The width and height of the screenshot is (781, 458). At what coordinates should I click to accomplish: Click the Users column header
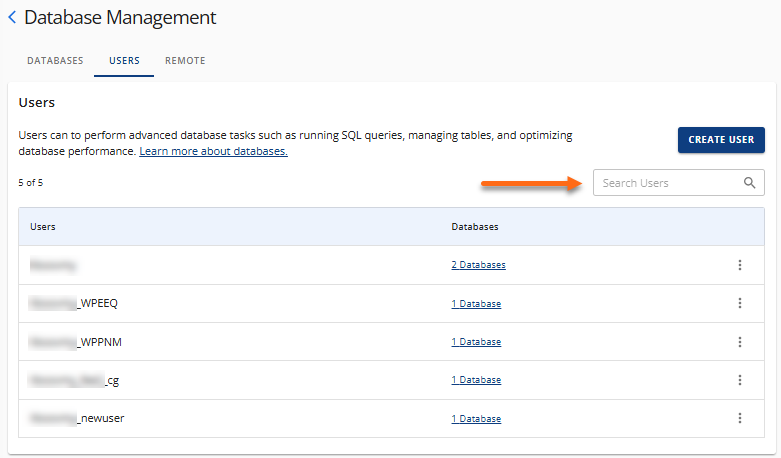coord(43,227)
